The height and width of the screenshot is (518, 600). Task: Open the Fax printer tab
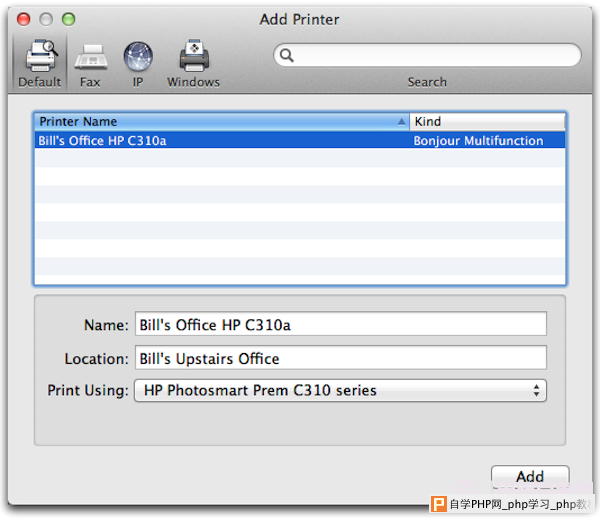pyautogui.click(x=90, y=64)
